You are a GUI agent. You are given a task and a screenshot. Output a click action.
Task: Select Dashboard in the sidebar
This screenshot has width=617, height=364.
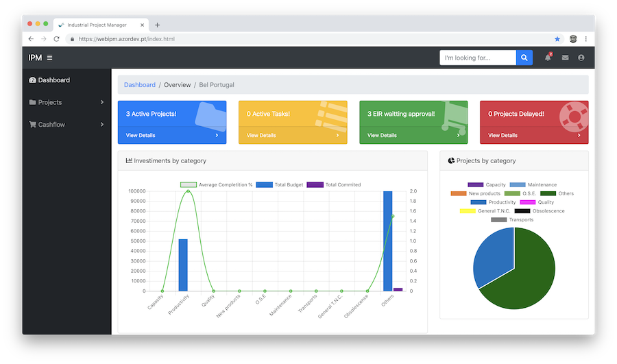53,80
